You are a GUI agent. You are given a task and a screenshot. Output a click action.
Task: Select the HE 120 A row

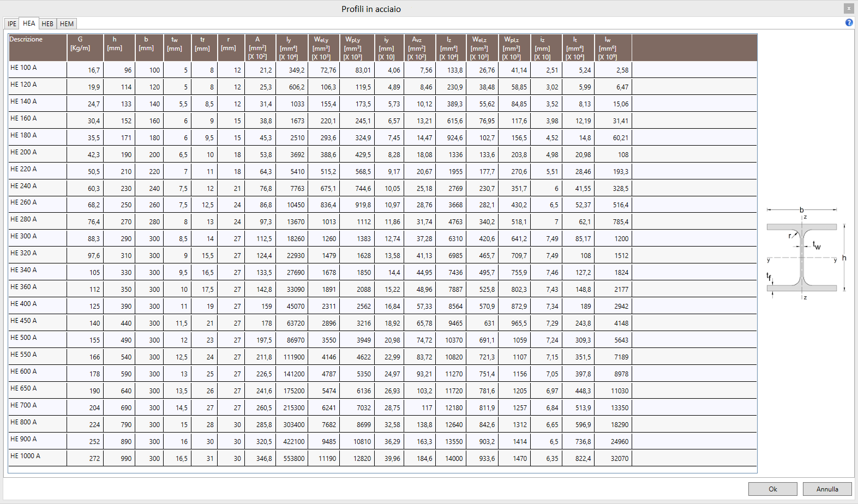click(383, 87)
